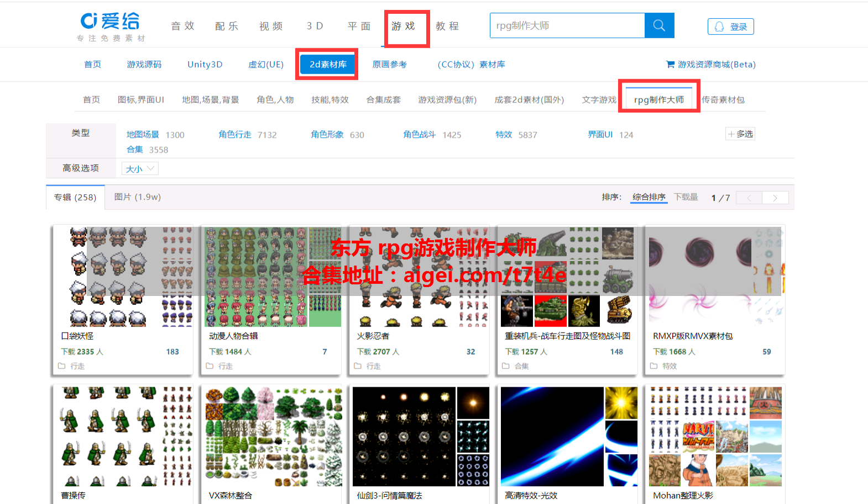Open the 角色,人物 category
Image resolution: width=868 pixels, height=504 pixels.
275,100
